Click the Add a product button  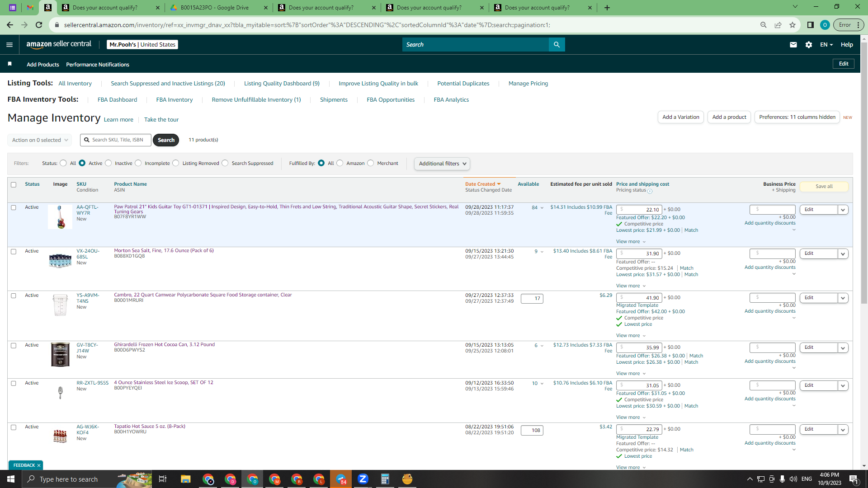[x=729, y=117]
